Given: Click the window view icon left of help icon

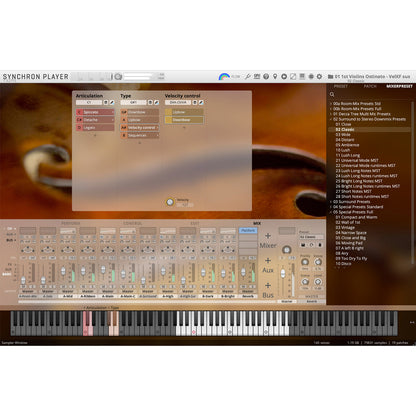Looking at the screenshot, I should click(257, 77).
